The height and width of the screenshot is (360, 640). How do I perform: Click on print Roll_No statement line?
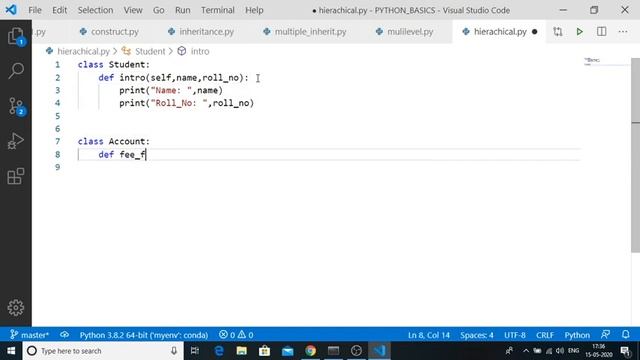[x=187, y=103]
